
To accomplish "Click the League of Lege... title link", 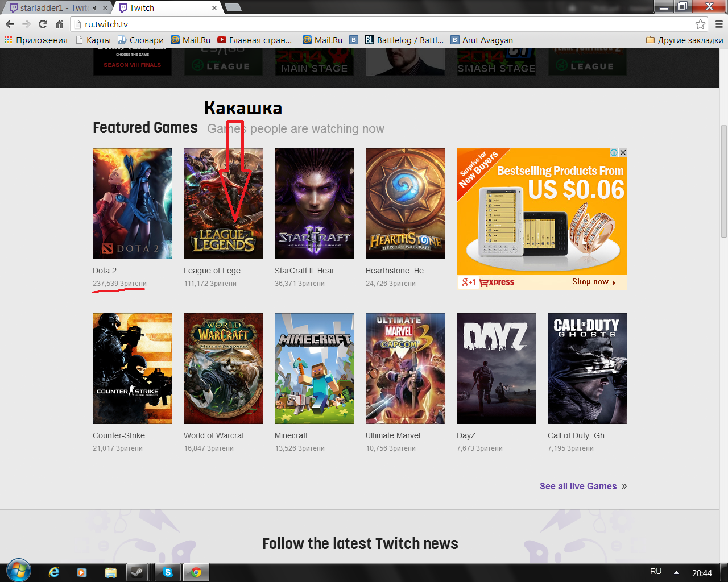I will click(x=216, y=271).
